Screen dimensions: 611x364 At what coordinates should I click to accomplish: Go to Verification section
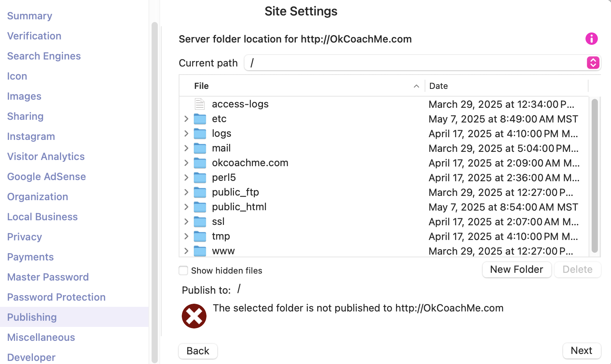(34, 36)
